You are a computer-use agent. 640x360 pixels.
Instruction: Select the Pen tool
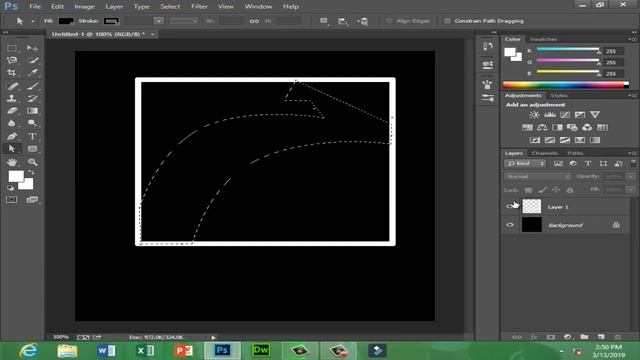[x=12, y=136]
